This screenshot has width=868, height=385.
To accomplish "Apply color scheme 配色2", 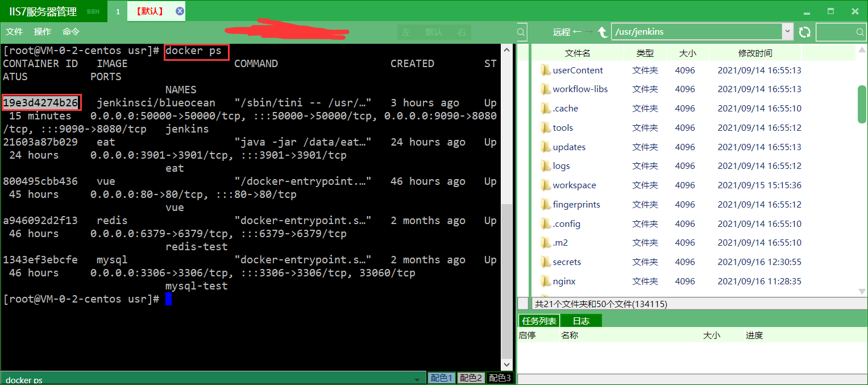I will tap(471, 378).
